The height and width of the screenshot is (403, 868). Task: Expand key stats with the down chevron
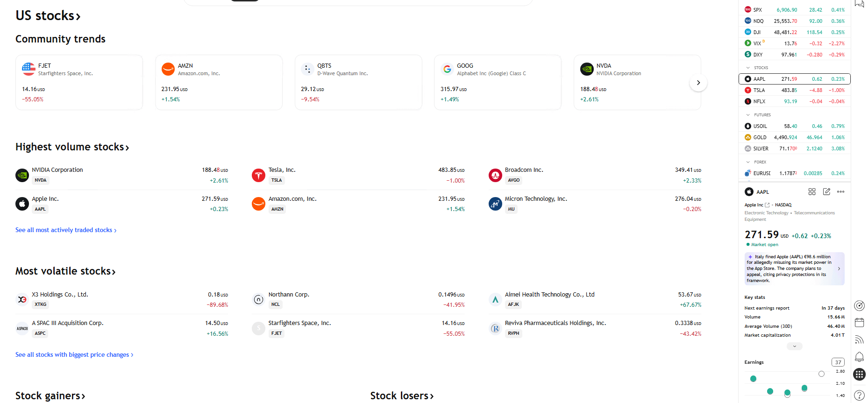pyautogui.click(x=794, y=346)
